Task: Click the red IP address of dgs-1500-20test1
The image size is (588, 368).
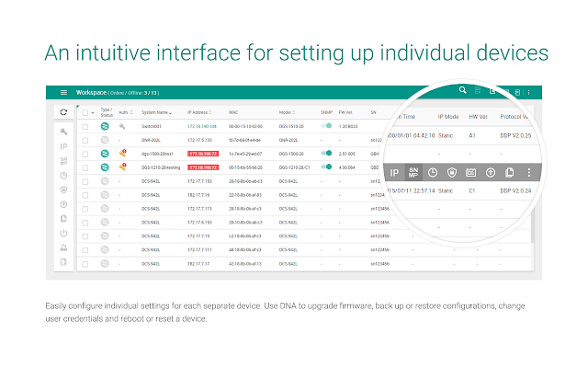Action: 202,154
